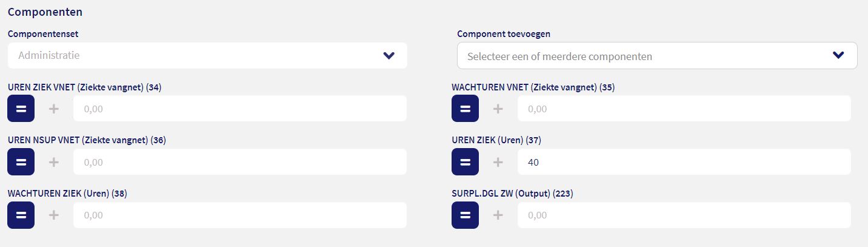The height and width of the screenshot is (247, 868).
Task: Select equals icon for WACHTUREN VNET (35)
Action: point(465,109)
